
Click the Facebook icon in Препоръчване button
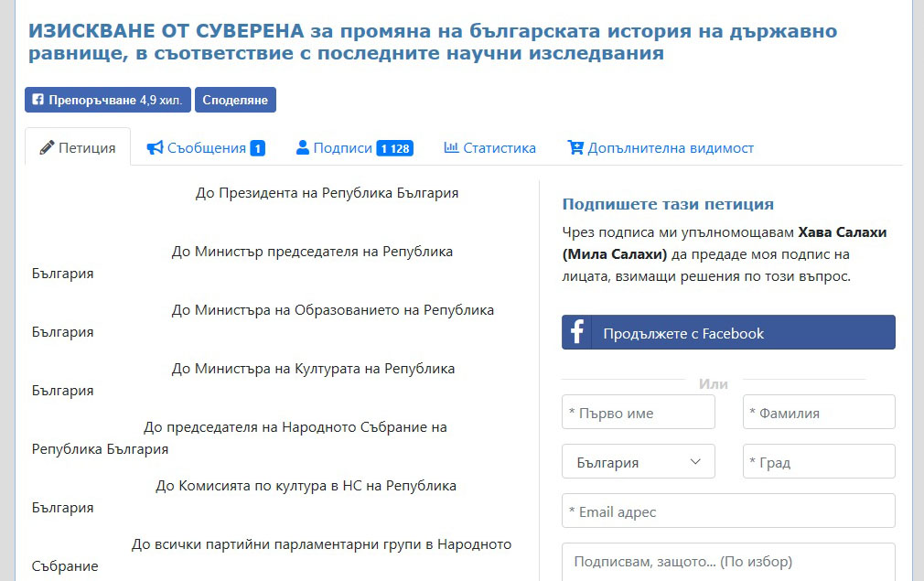[38, 100]
